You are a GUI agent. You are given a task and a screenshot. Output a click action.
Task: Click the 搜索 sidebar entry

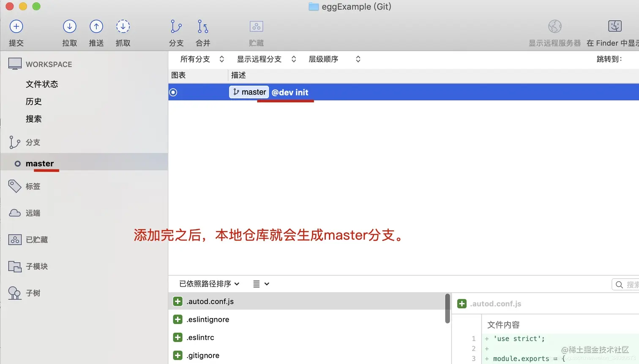(33, 119)
